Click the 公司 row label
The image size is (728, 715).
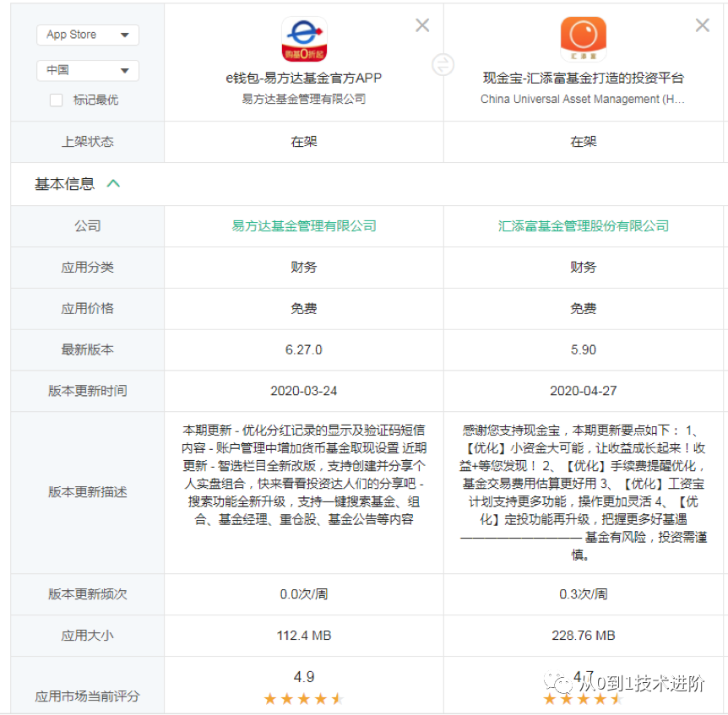[x=88, y=226]
